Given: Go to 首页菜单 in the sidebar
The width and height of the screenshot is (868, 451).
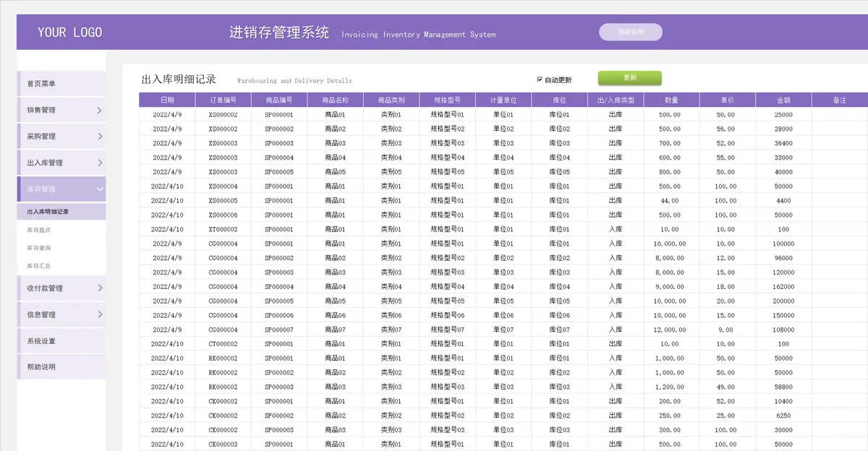Looking at the screenshot, I should point(61,84).
